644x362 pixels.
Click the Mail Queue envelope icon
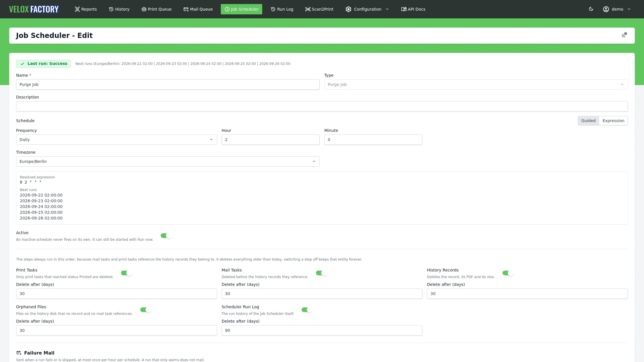[186, 9]
